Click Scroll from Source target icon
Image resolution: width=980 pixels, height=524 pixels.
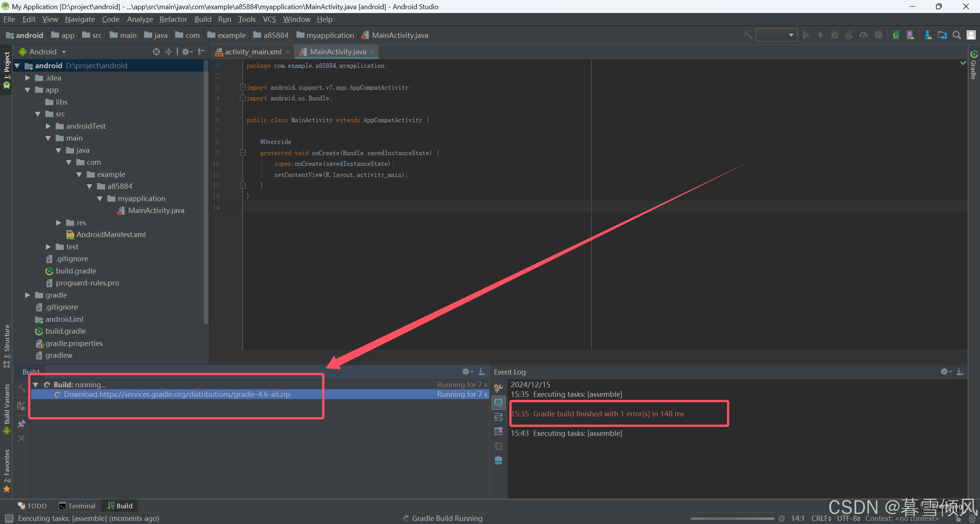pyautogui.click(x=156, y=52)
